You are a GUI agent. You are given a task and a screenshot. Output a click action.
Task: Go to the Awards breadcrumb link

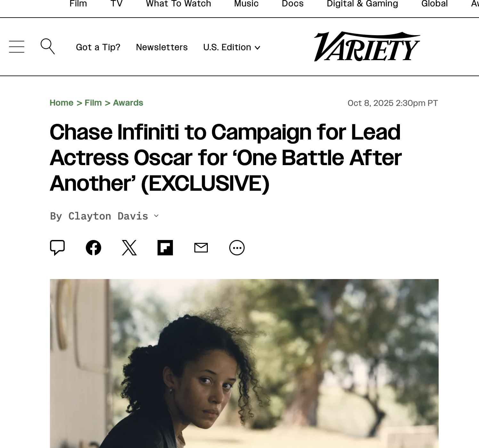point(128,103)
